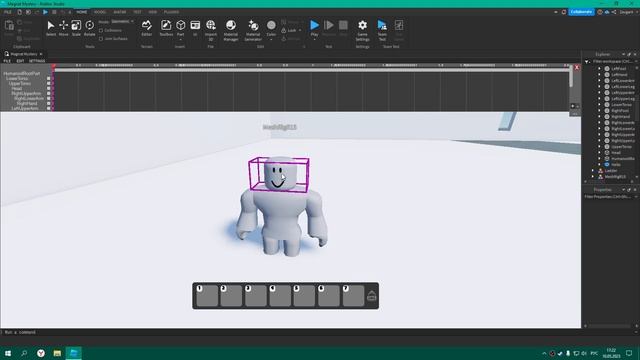The width and height of the screenshot is (640, 360).
Task: Open the animation editor SETTINGS menu
Action: (x=37, y=61)
